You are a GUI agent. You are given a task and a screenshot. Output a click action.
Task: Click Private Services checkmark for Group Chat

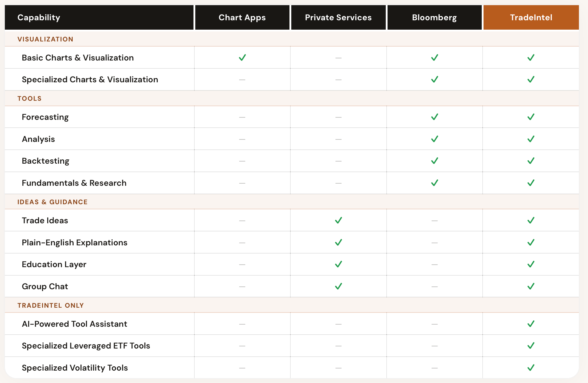(x=339, y=286)
